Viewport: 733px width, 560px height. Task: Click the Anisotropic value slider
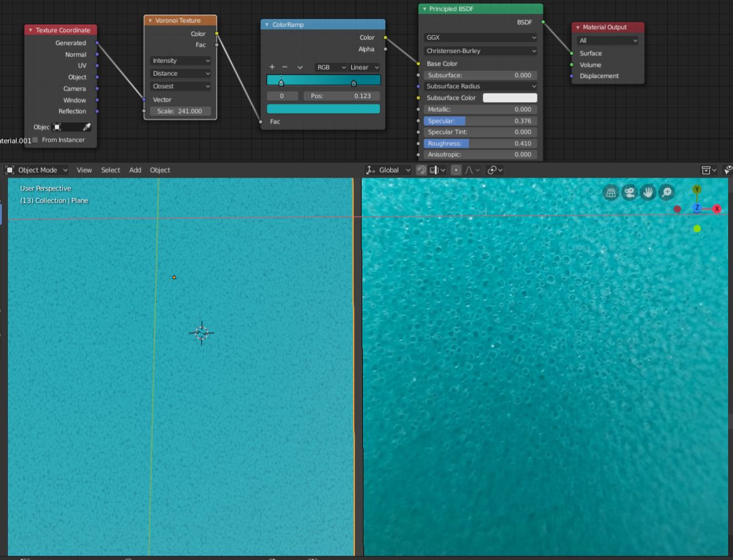[481, 155]
